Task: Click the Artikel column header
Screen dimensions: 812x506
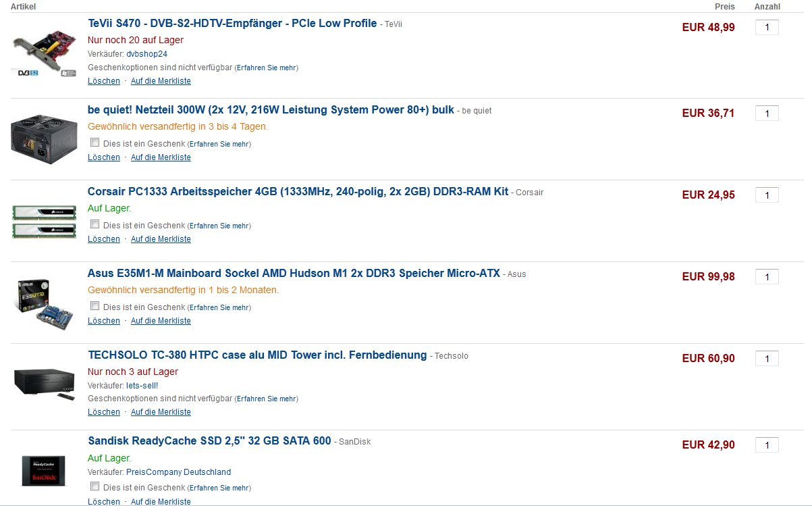Action: pos(23,7)
